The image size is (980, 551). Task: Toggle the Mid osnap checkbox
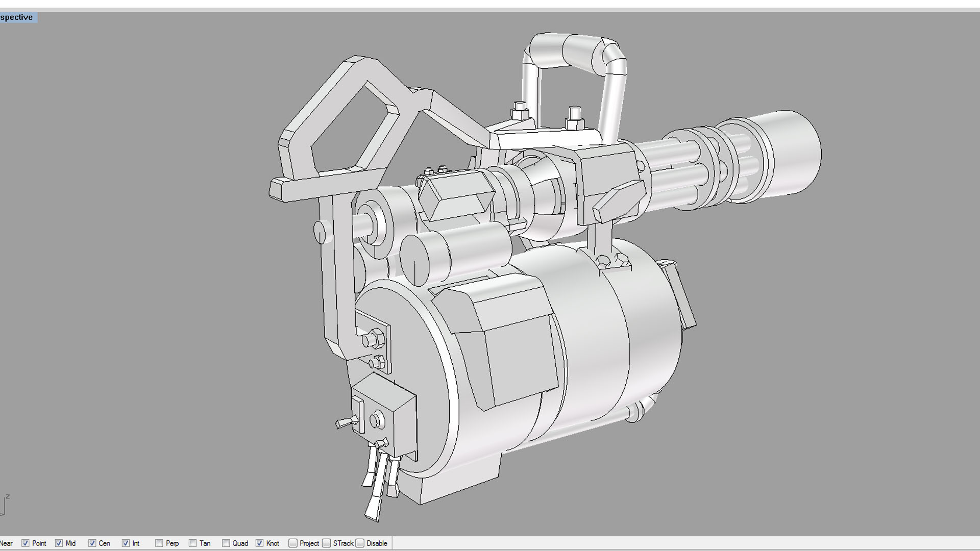(59, 543)
